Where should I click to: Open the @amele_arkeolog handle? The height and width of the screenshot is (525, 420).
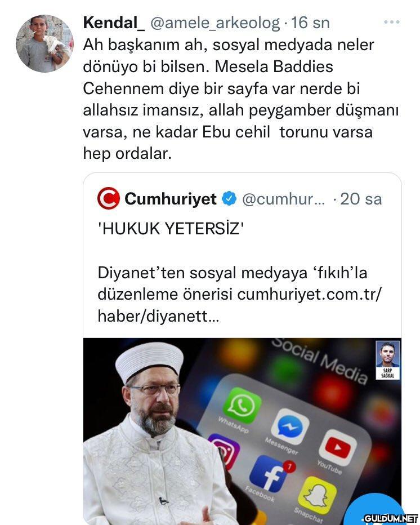[215, 23]
